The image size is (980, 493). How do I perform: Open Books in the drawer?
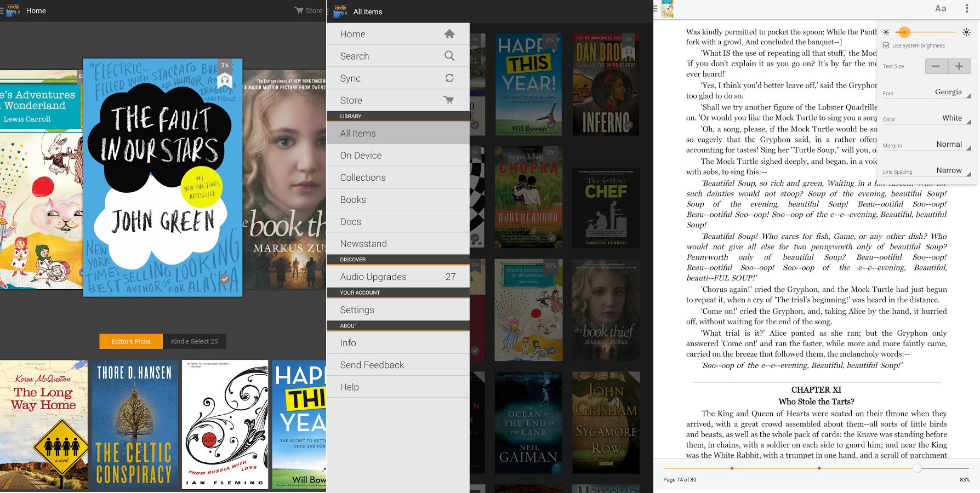(x=398, y=199)
